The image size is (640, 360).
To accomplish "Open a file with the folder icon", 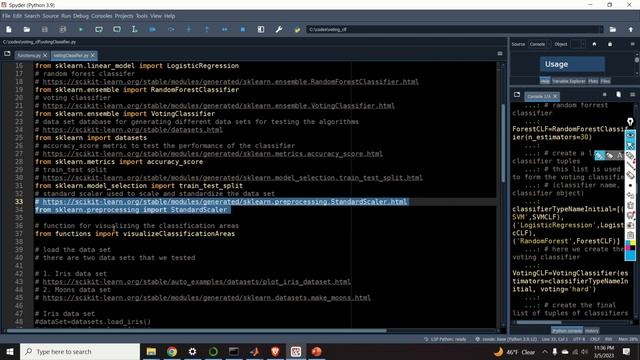I will pos(27,29).
